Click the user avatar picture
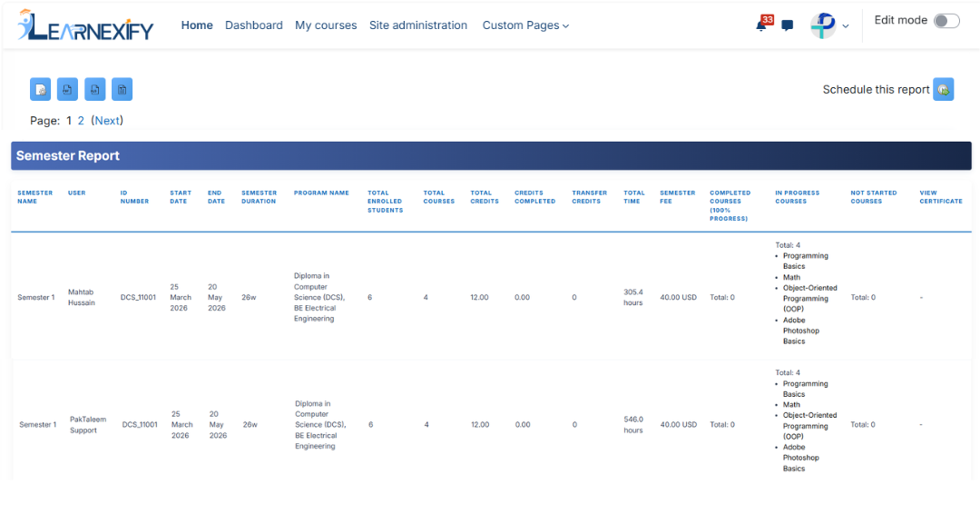980x514 pixels. pos(823,25)
